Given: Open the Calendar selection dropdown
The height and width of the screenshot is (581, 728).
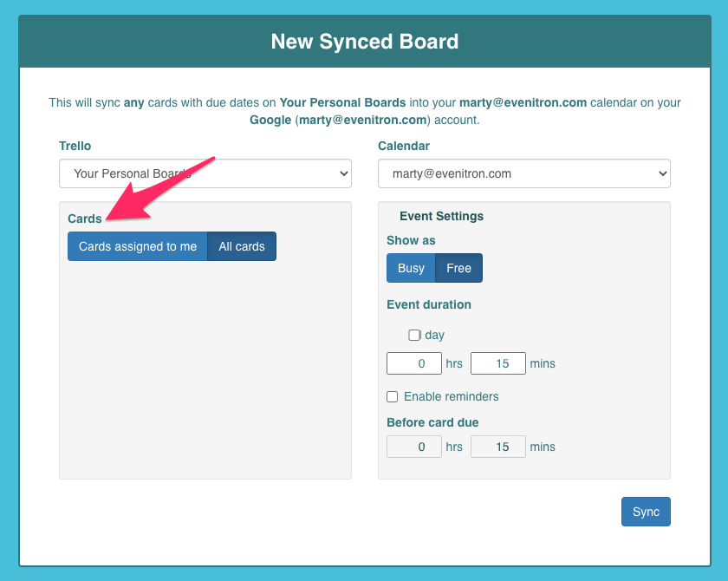Looking at the screenshot, I should point(524,173).
